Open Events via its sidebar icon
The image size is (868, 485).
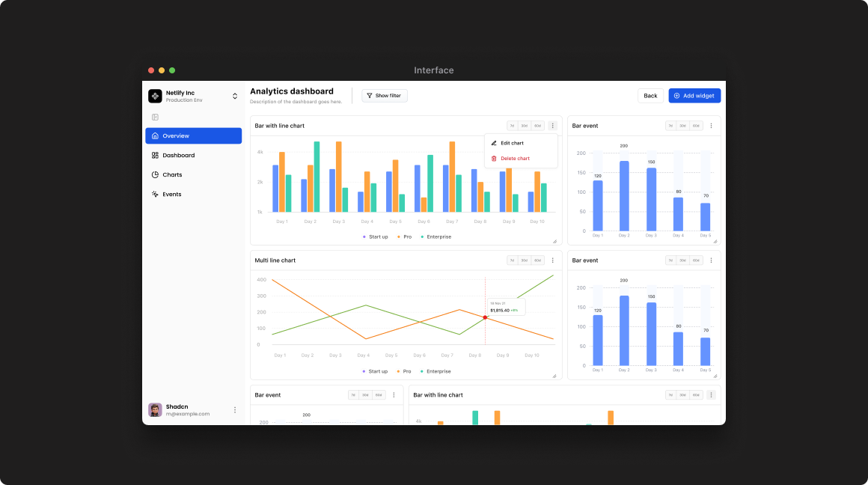(154, 194)
